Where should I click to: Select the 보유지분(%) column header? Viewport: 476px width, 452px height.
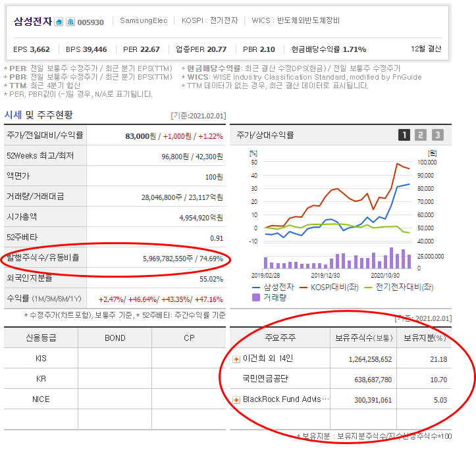425,338
